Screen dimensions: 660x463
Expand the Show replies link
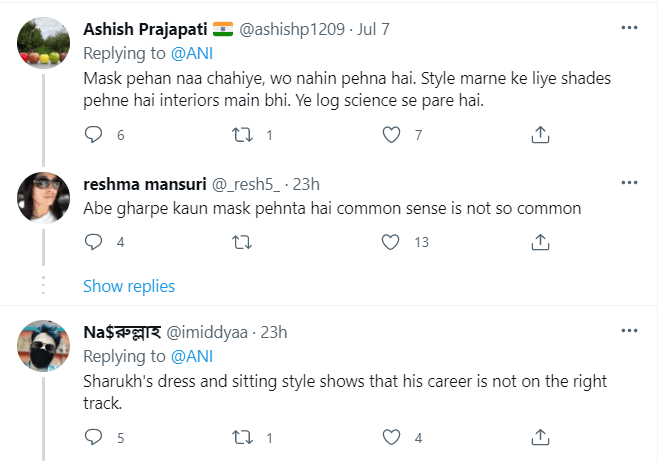click(x=129, y=286)
